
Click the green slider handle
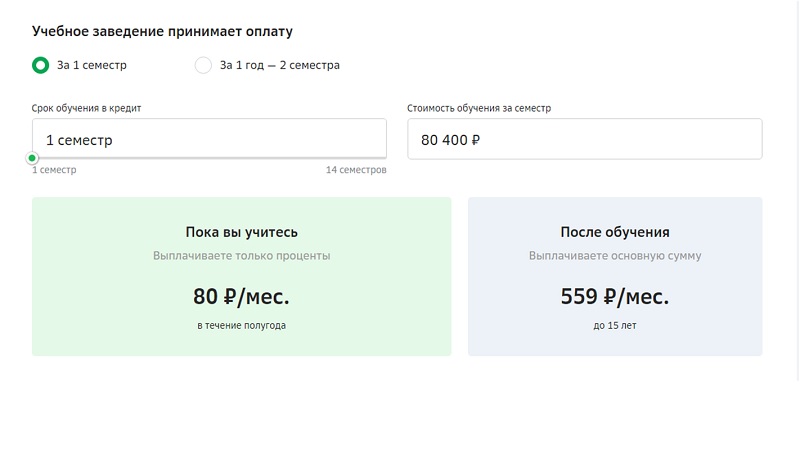click(x=32, y=158)
